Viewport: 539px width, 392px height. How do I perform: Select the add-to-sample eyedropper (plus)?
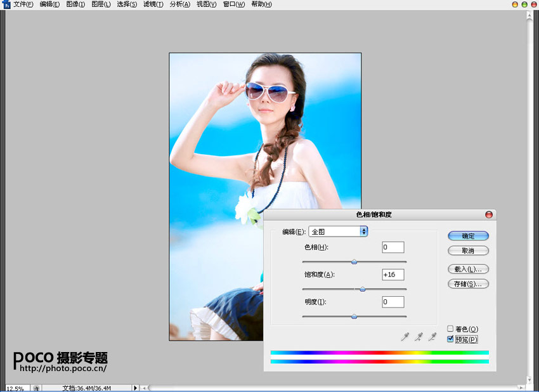tap(419, 337)
